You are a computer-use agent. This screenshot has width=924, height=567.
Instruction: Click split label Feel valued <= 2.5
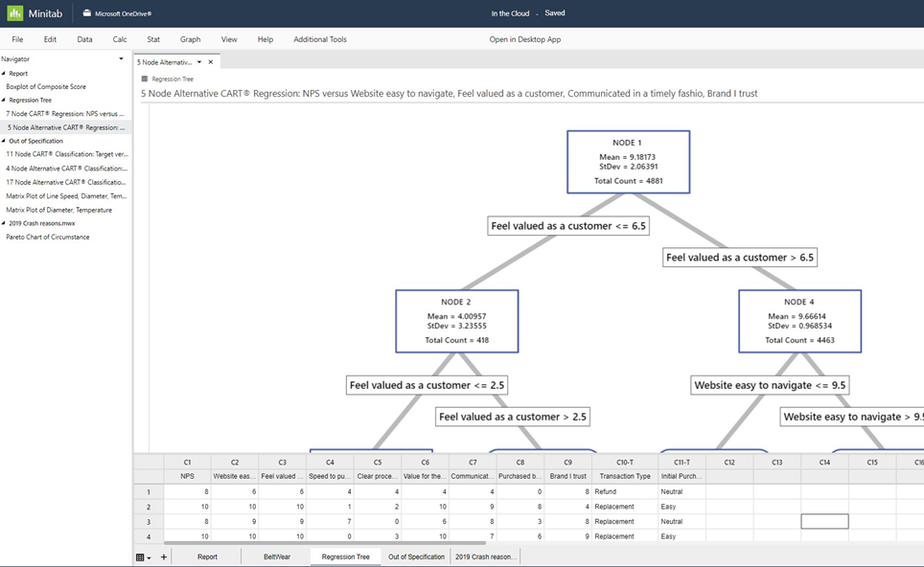(x=427, y=385)
